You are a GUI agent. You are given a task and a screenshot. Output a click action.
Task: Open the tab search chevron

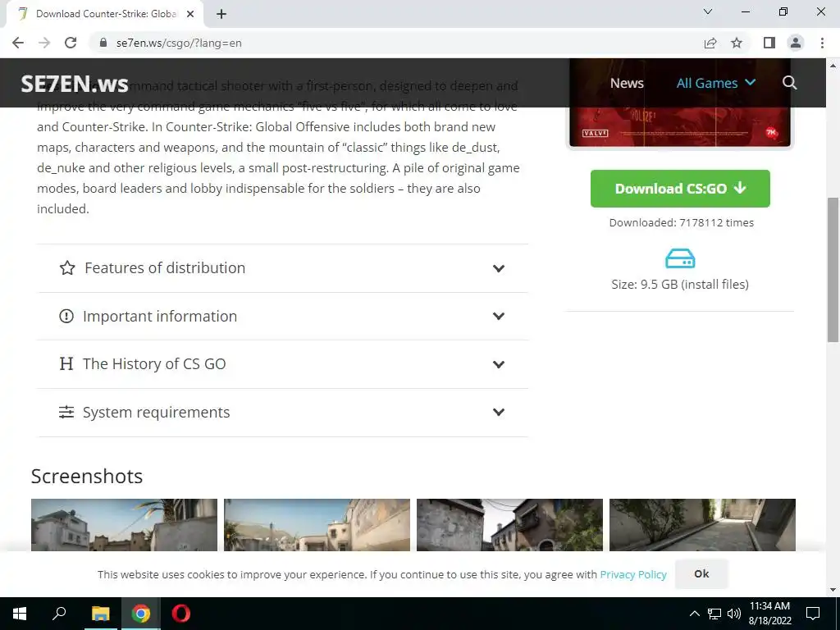(x=708, y=11)
